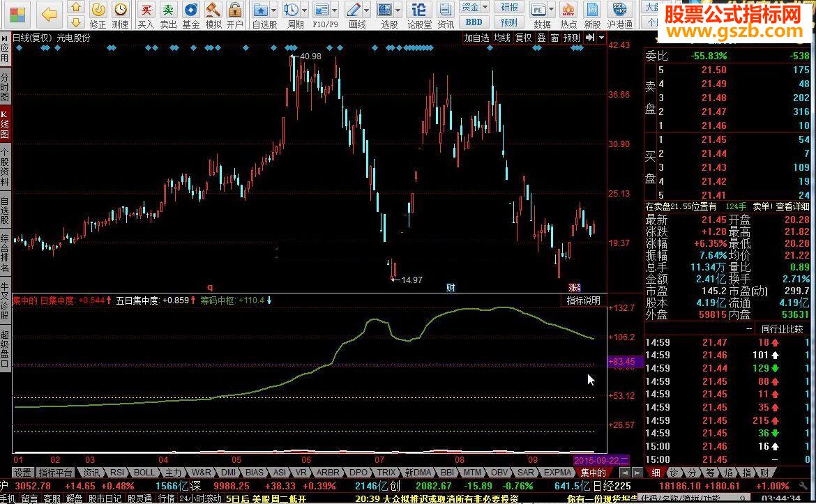Expand the 数据 dropdown arrow
This screenshot has width=816, height=504.
551,10
